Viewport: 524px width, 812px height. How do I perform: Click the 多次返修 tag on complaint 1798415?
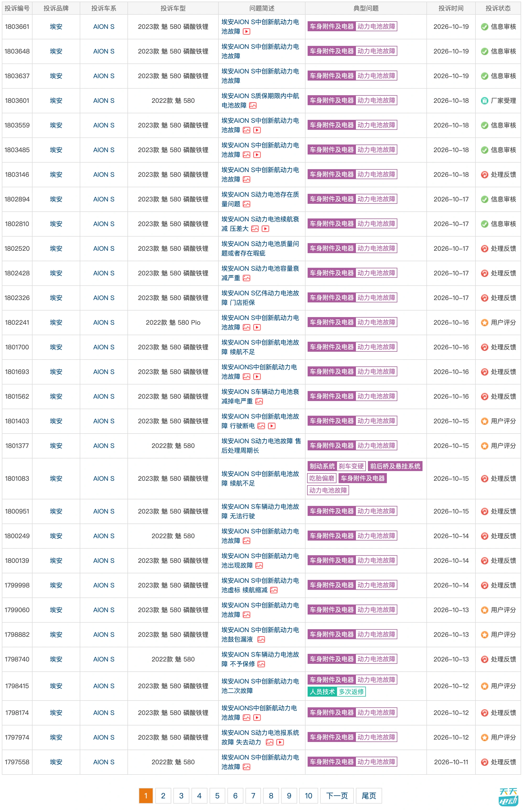tap(351, 692)
